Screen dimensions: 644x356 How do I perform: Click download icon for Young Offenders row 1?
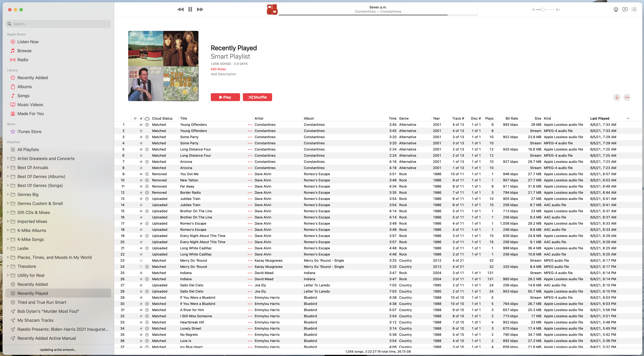click(x=147, y=125)
